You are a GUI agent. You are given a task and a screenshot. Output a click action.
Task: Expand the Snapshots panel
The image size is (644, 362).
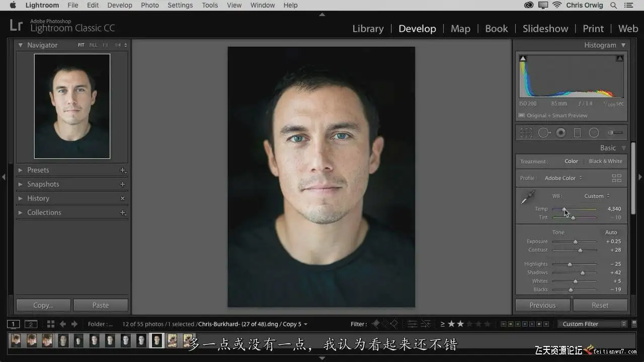click(21, 185)
